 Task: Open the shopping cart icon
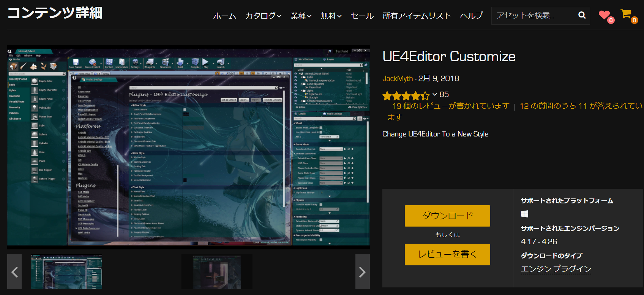[x=626, y=14]
